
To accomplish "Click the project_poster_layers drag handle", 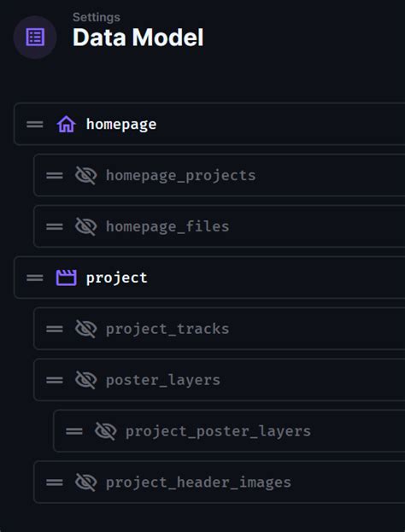I will [x=74, y=431].
